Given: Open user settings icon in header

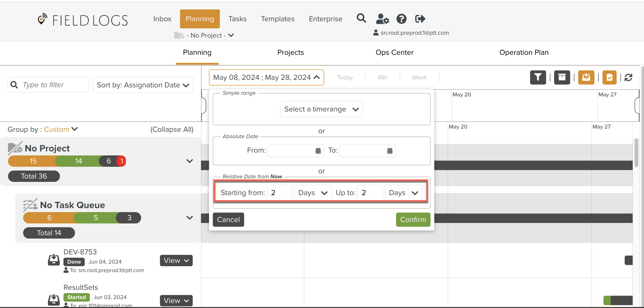Looking at the screenshot, I should 382,19.
